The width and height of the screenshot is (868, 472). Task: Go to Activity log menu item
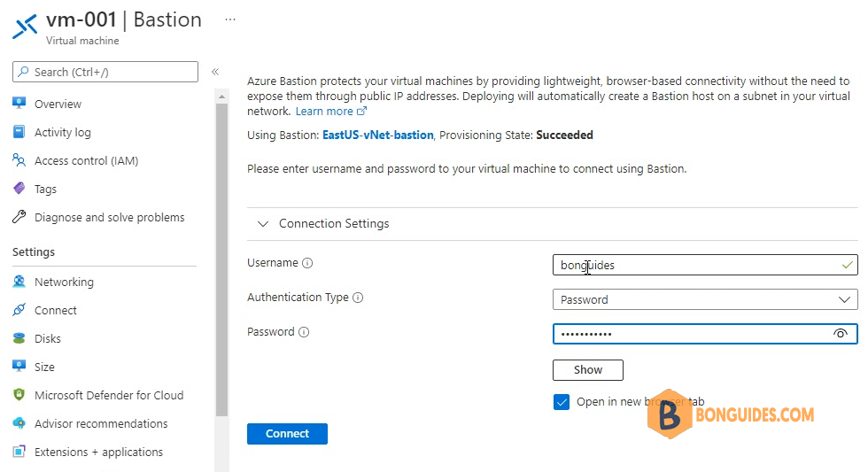coord(63,132)
